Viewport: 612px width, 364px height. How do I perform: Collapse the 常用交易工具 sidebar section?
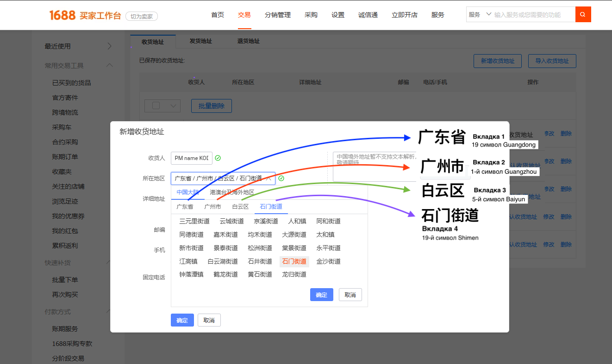(x=109, y=65)
